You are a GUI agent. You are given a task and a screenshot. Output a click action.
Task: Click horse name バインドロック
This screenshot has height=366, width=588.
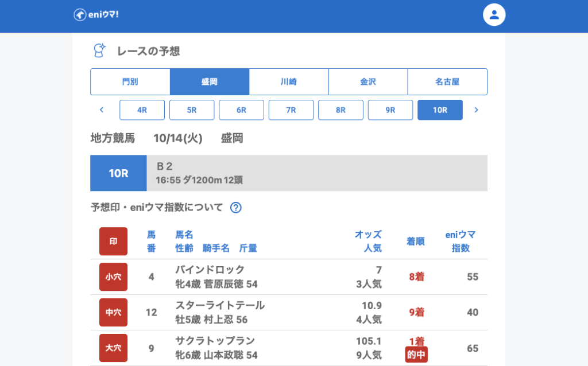point(210,270)
